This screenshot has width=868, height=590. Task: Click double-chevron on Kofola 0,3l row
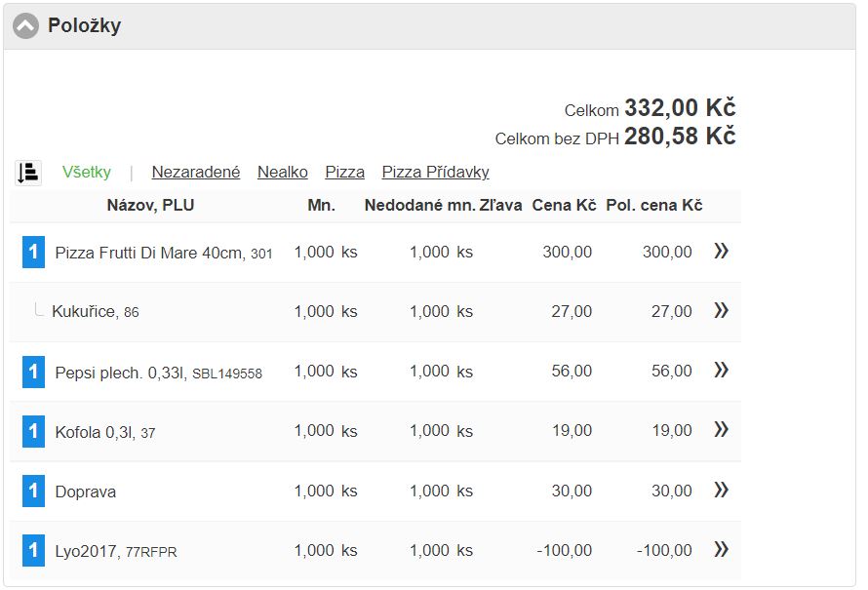[x=721, y=430]
